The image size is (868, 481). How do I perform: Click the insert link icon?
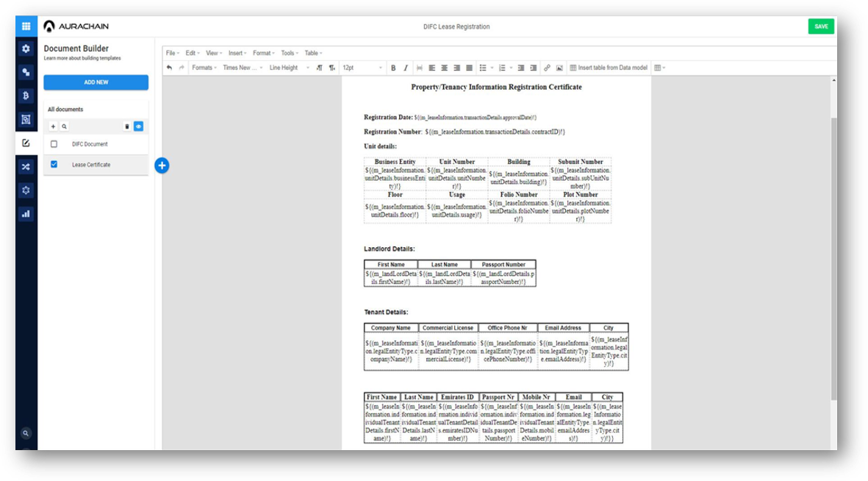[x=547, y=68]
